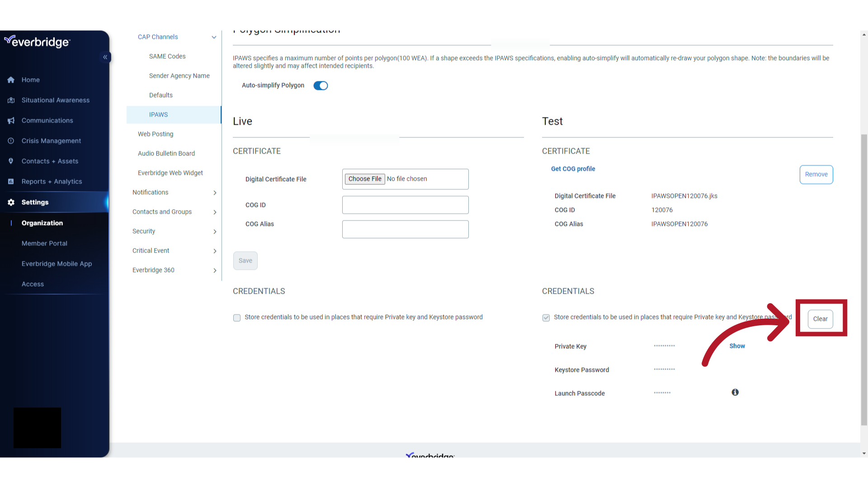868x488 pixels.
Task: Open Defaults under CAP Channels
Action: point(161,95)
